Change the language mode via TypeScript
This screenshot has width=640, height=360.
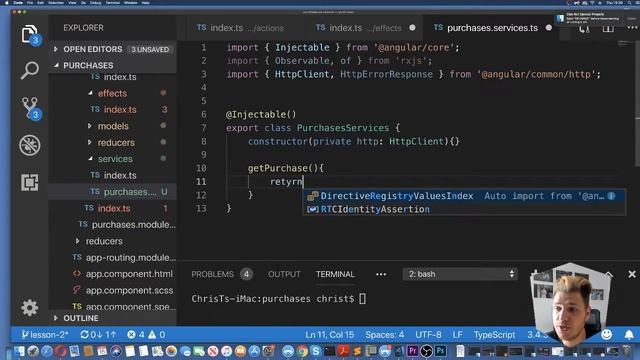[494, 335]
